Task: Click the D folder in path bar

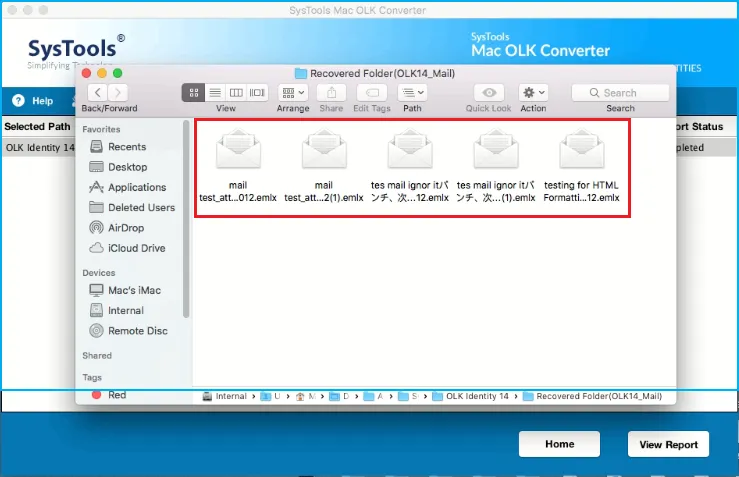Action: [x=339, y=396]
